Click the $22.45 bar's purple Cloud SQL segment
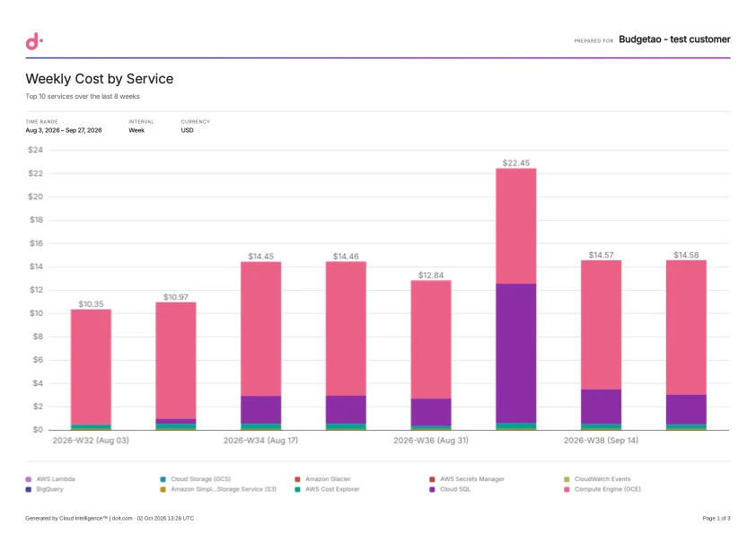The image size is (756, 534). [x=516, y=354]
